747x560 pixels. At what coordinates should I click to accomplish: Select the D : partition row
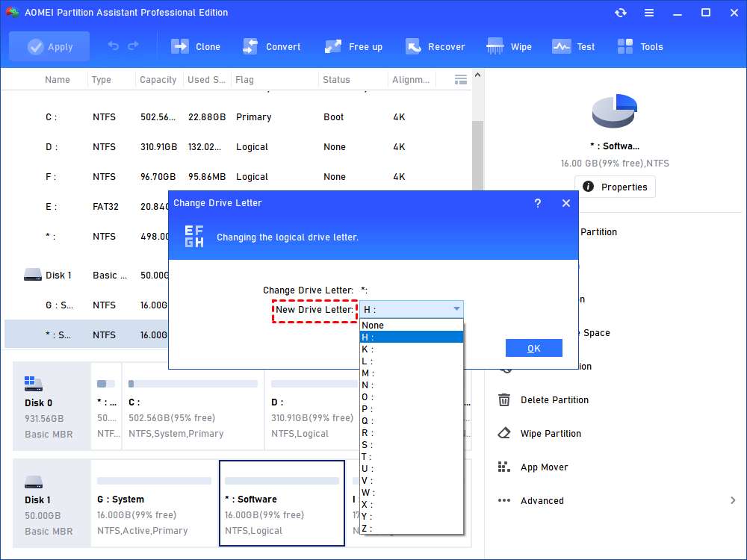(238, 146)
